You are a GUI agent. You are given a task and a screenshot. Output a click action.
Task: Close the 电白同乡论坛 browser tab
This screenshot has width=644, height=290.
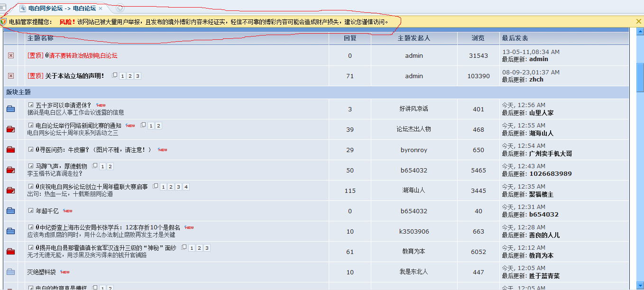(x=101, y=9)
